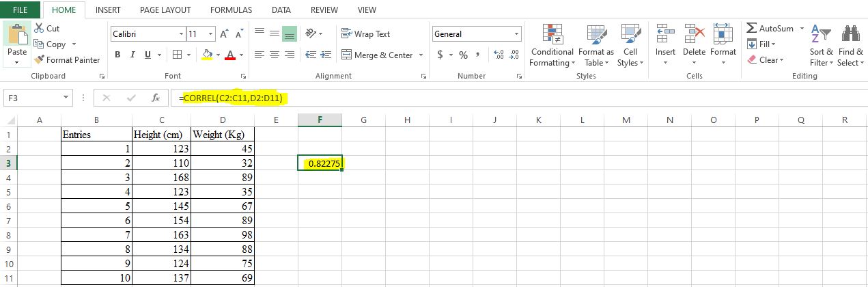Click the Cut scissors button
This screenshot has height=287, width=868.
(46, 29)
